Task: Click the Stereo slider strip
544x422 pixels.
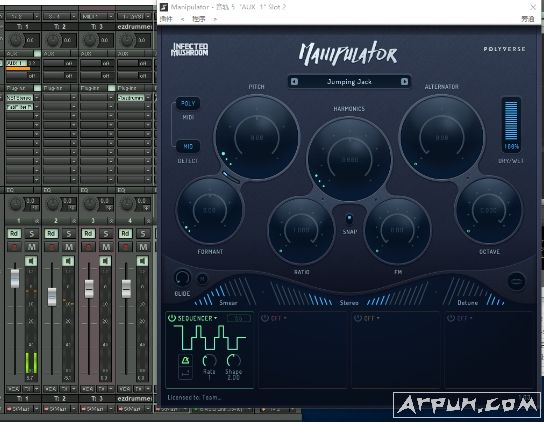Action: 349,293
